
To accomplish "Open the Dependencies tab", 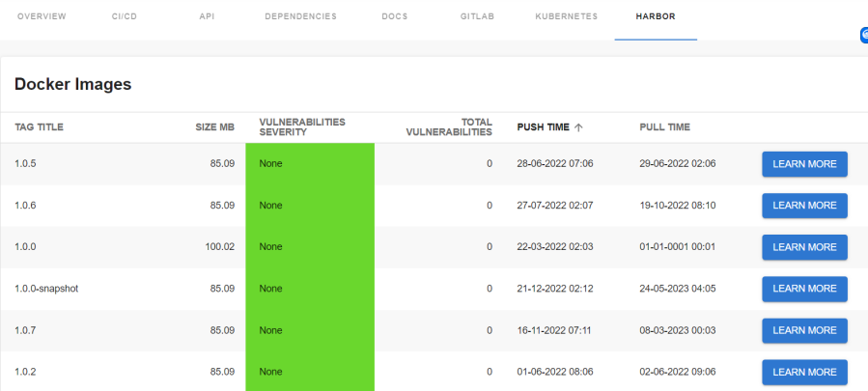I will tap(300, 16).
